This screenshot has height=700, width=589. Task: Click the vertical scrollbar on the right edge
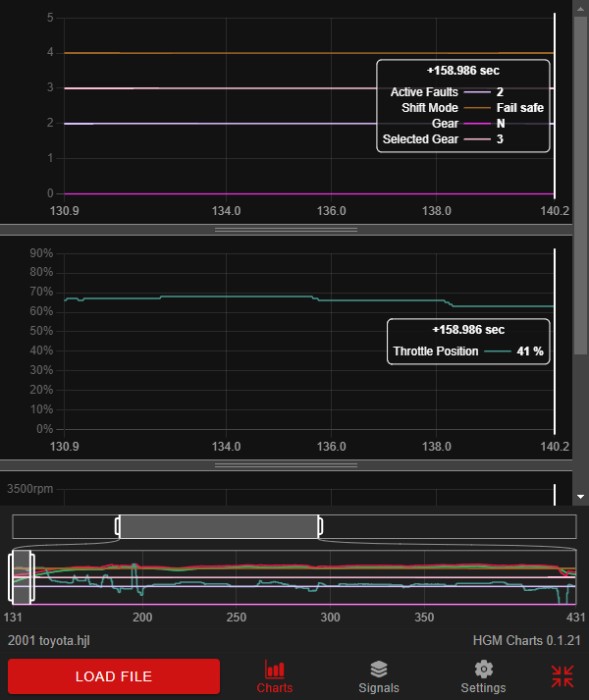583,177
